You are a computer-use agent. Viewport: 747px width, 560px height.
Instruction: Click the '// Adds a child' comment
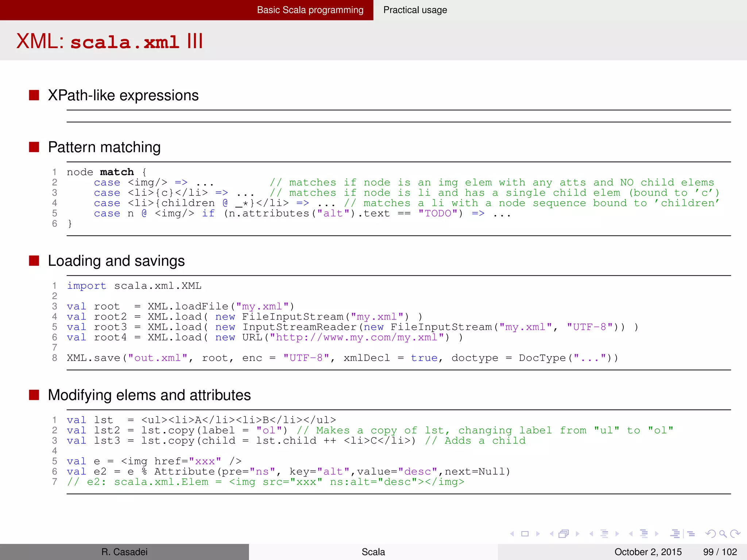click(475, 440)
